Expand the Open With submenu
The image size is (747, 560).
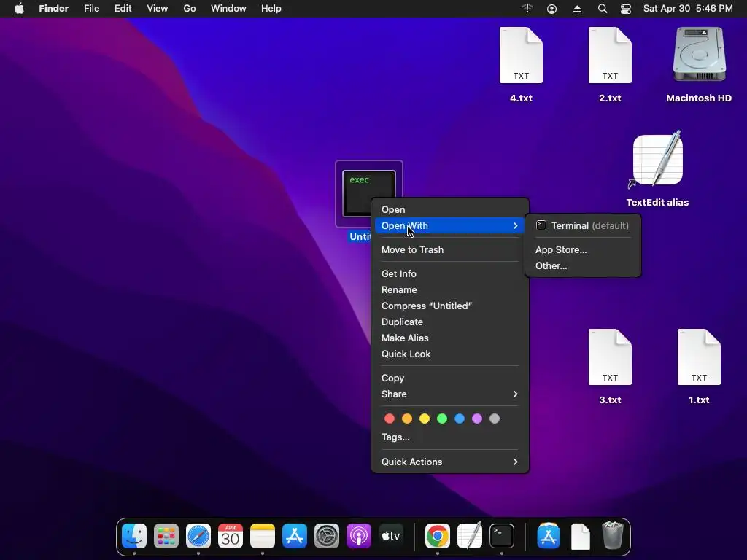pos(449,226)
